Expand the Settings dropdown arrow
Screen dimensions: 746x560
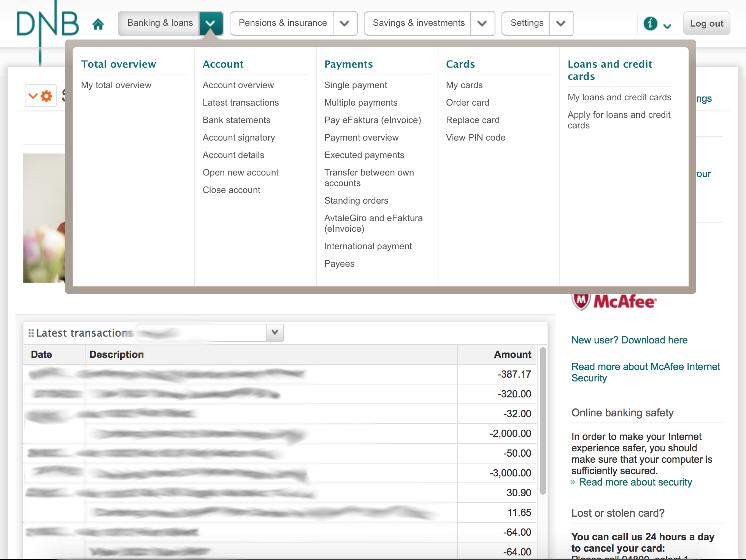coord(560,24)
